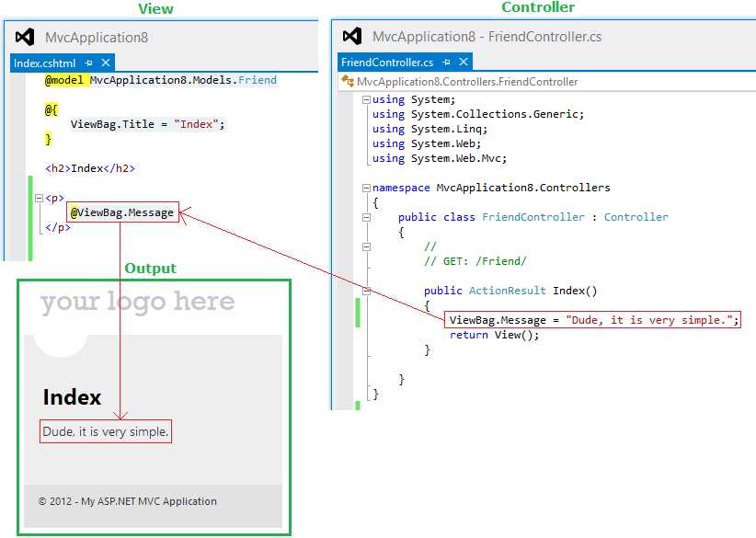Close the Index.cshtml tab
This screenshot has height=538, width=756.
(106, 63)
